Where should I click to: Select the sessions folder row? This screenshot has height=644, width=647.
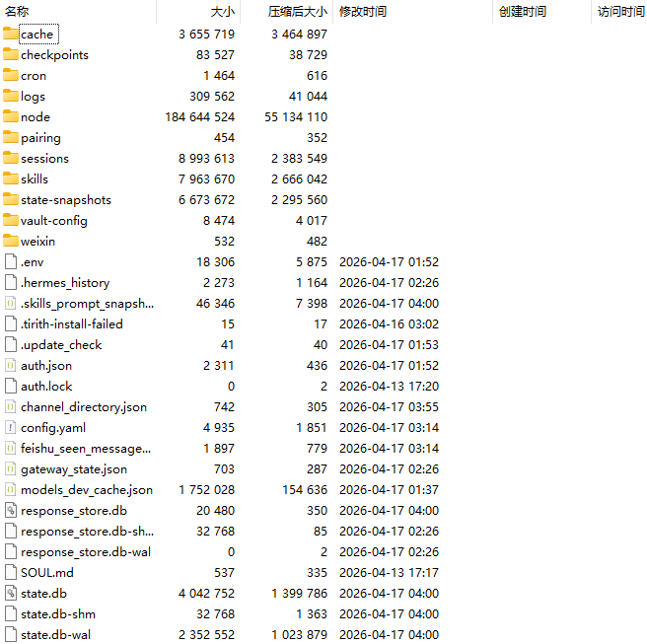point(44,159)
